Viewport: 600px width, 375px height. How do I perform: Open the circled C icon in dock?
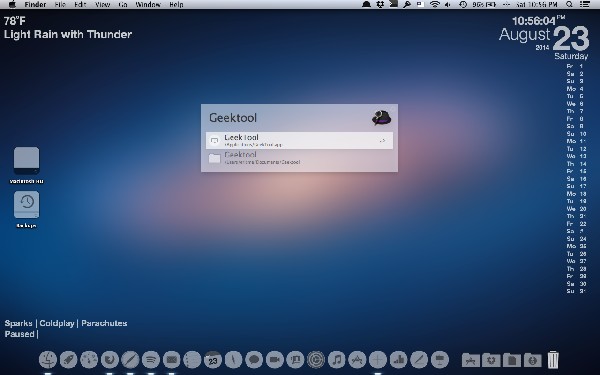[316, 360]
